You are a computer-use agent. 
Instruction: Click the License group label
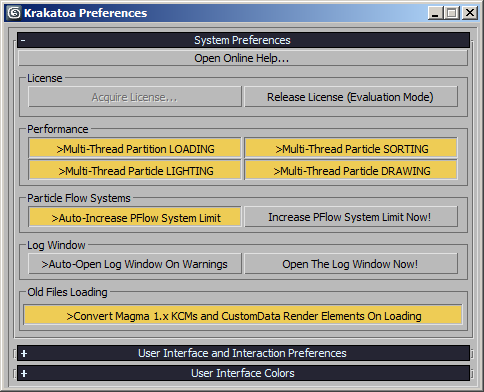[x=45, y=78]
